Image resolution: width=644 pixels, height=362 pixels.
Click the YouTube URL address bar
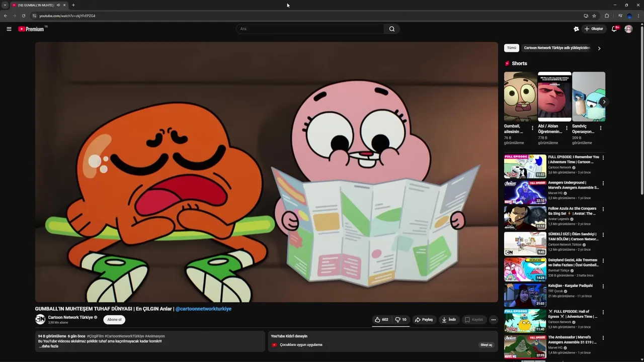307,16
